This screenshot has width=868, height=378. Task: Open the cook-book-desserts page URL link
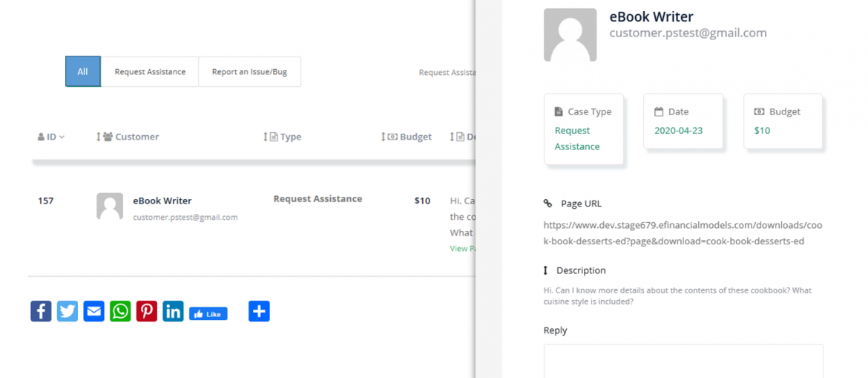(x=683, y=233)
